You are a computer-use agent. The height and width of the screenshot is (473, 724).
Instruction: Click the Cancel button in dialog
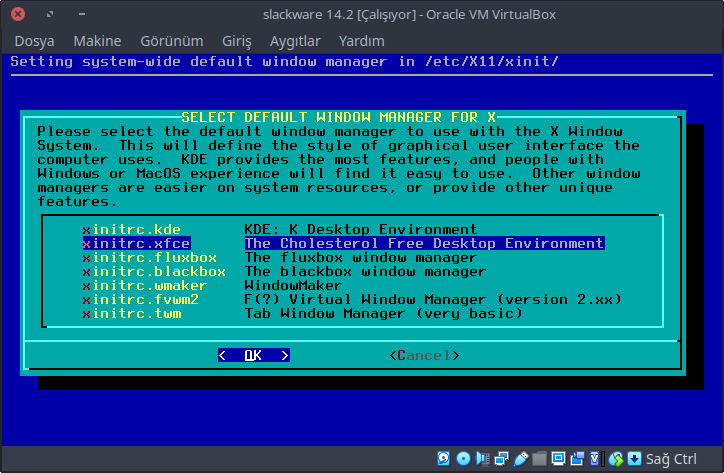pyautogui.click(x=424, y=355)
